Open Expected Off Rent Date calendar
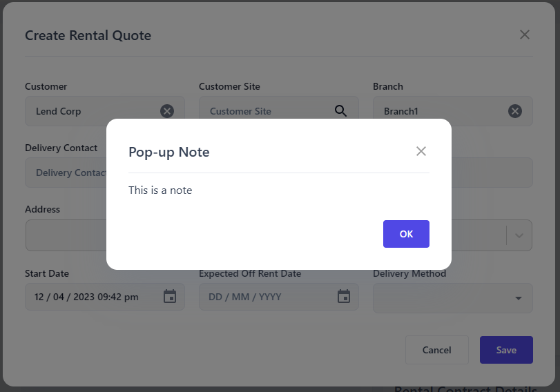The height and width of the screenshot is (392, 560). [344, 297]
